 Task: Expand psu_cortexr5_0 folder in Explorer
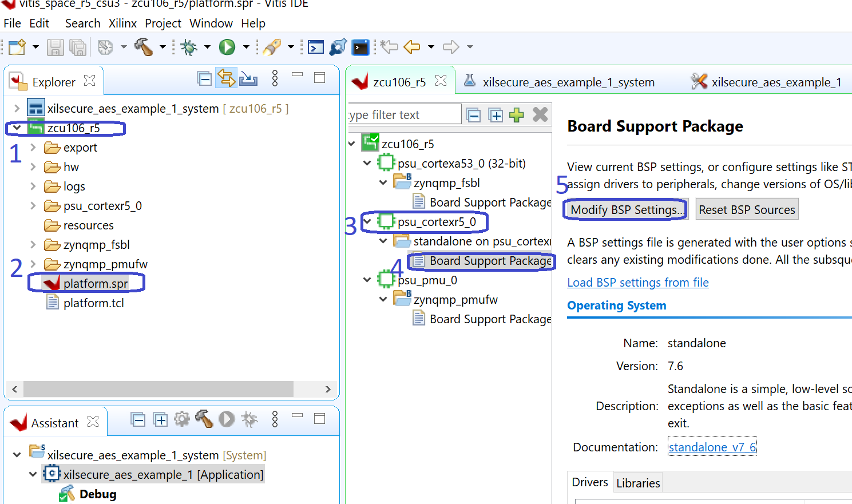point(33,205)
